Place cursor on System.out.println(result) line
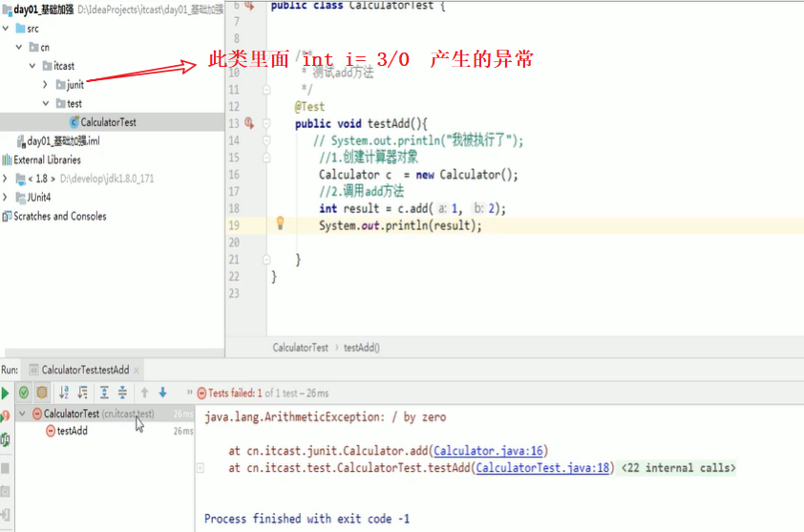The height and width of the screenshot is (532, 804). [400, 225]
